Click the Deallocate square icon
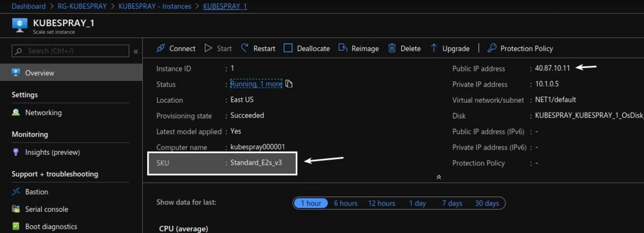The height and width of the screenshot is (233, 644). tap(288, 48)
